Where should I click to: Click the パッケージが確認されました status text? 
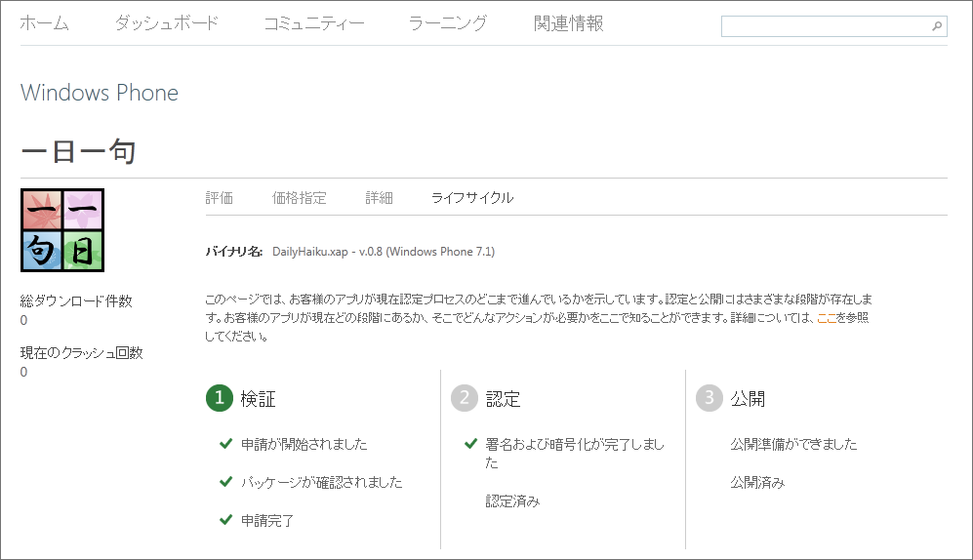click(x=321, y=482)
